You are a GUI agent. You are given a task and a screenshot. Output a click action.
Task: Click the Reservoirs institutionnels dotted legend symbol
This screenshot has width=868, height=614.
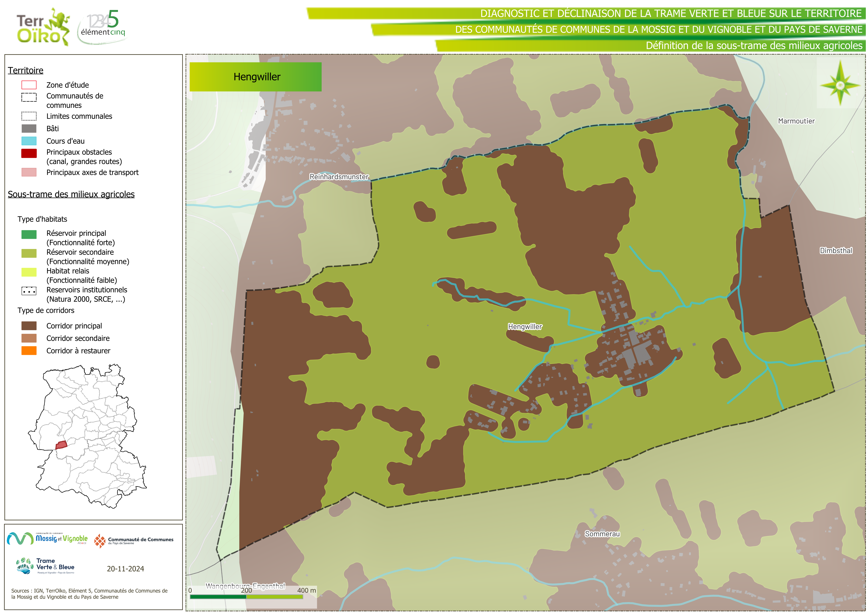coord(29,291)
